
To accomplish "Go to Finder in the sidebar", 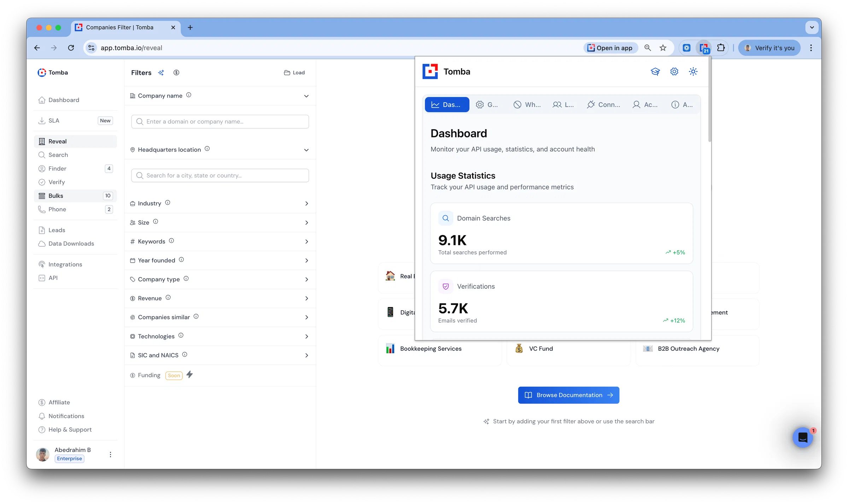I will point(75,169).
